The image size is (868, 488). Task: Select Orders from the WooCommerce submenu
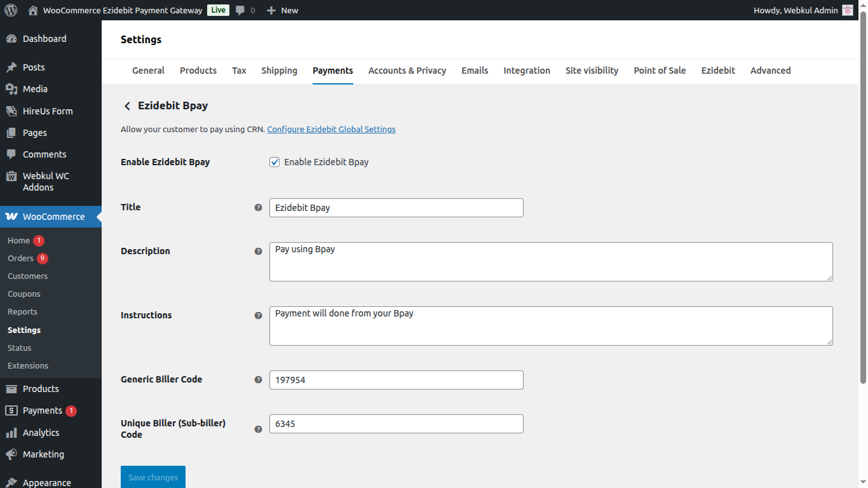pyautogui.click(x=20, y=258)
